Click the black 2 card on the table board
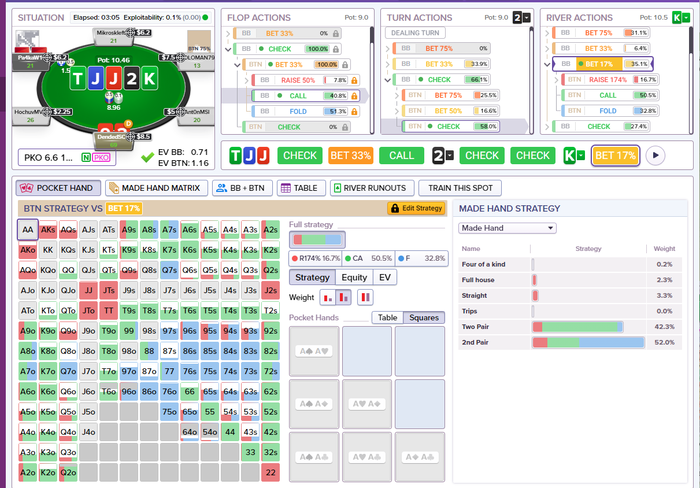The height and width of the screenshot is (488, 700). tap(131, 79)
